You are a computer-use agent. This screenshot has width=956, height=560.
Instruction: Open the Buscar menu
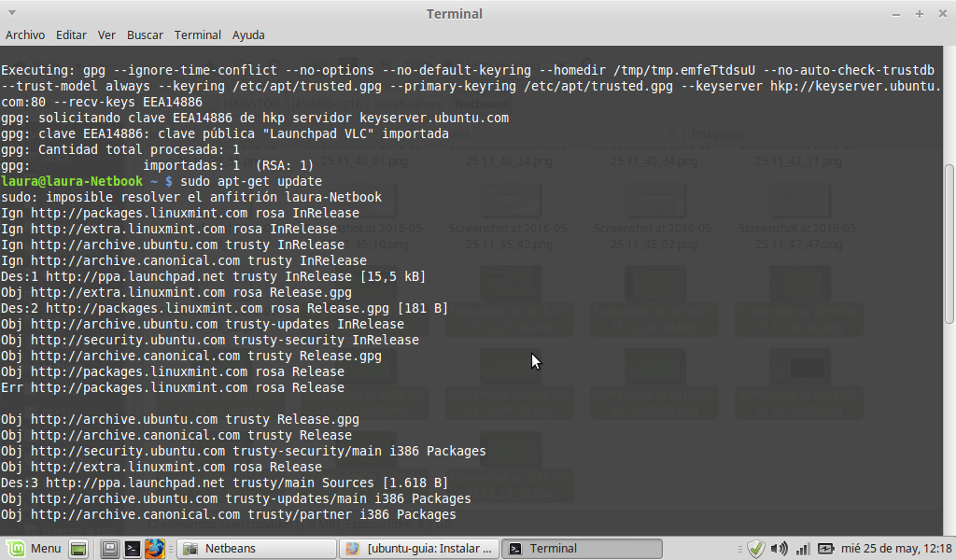[145, 35]
